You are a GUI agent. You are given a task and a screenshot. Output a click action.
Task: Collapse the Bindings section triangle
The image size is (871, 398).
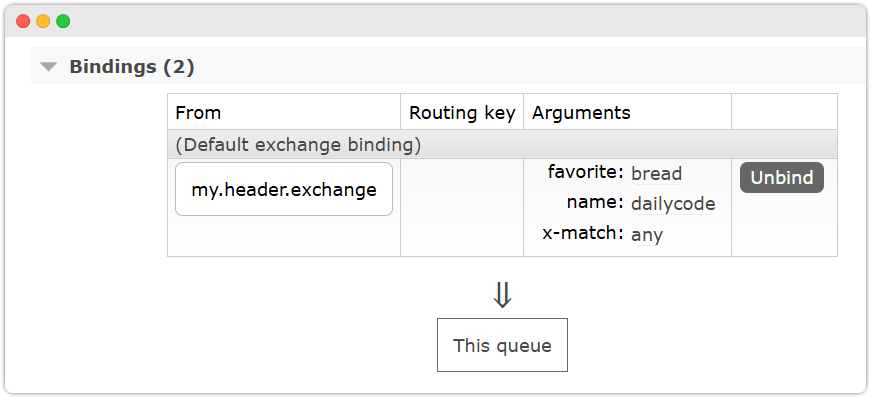pos(49,67)
